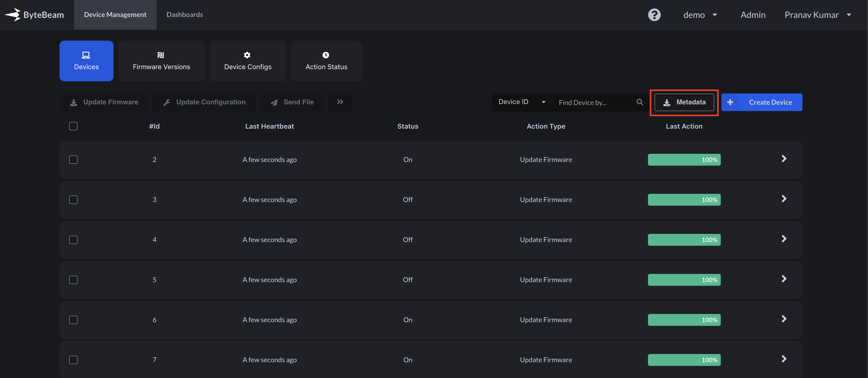Click the double-chevron more actions icon

pos(340,102)
